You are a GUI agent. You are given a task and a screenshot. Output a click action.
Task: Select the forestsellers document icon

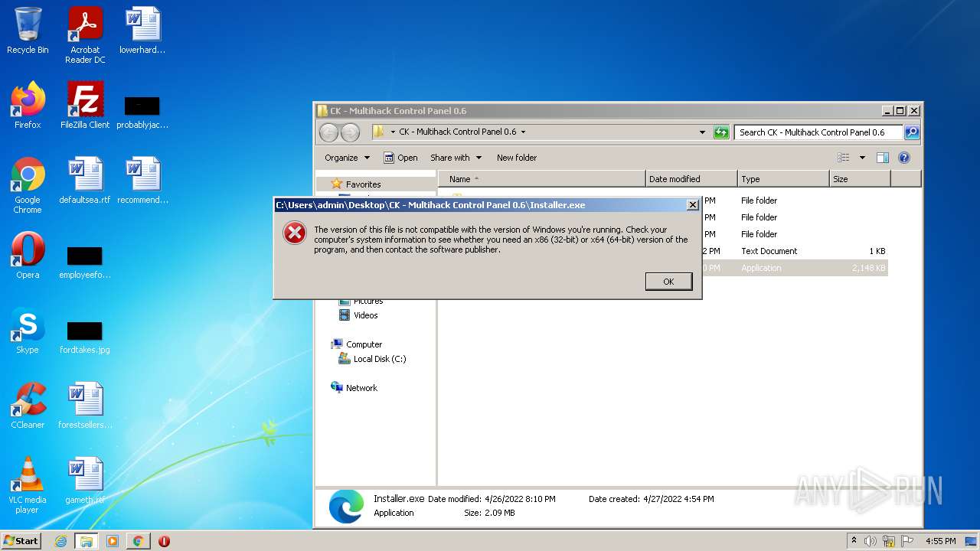(85, 406)
